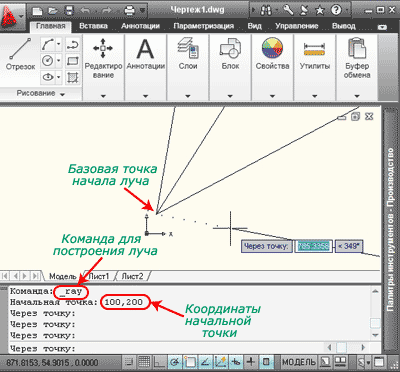This screenshot has width=400, height=372.
Task: Expand the Утилиты panel dropdown arrow
Action: (x=315, y=96)
